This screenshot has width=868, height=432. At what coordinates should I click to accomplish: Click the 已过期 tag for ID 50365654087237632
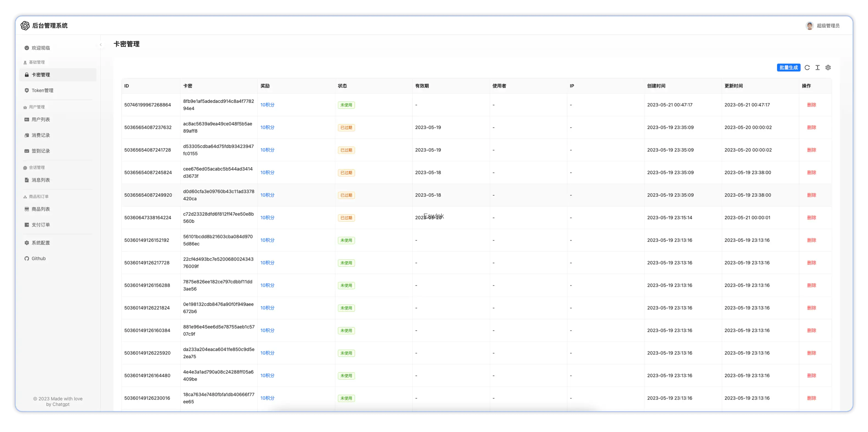[x=346, y=128]
